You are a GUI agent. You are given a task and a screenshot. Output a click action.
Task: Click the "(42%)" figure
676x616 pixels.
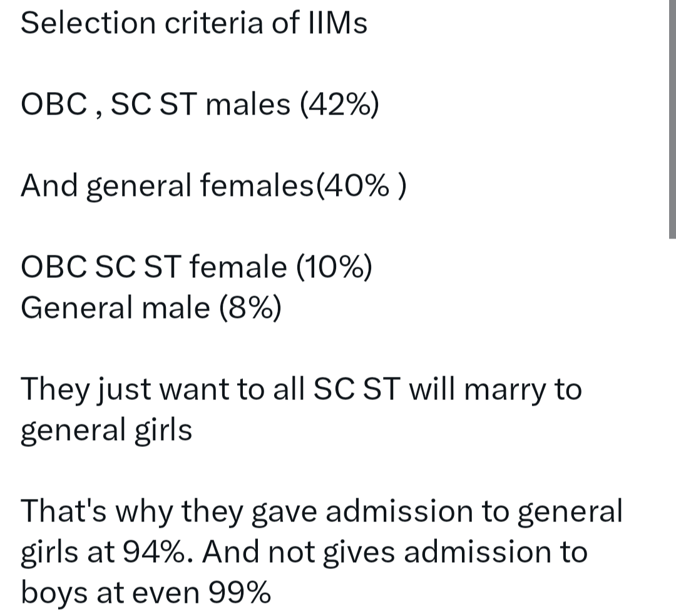point(340,105)
